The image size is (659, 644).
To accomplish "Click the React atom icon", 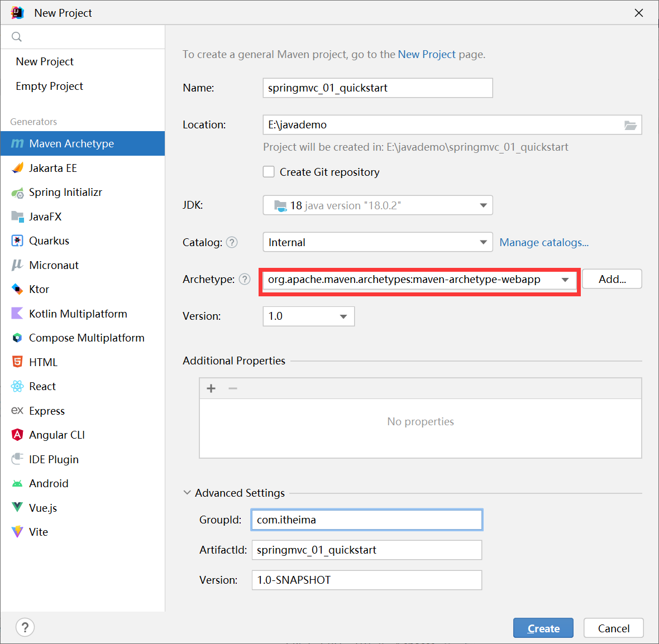I will pyautogui.click(x=17, y=386).
